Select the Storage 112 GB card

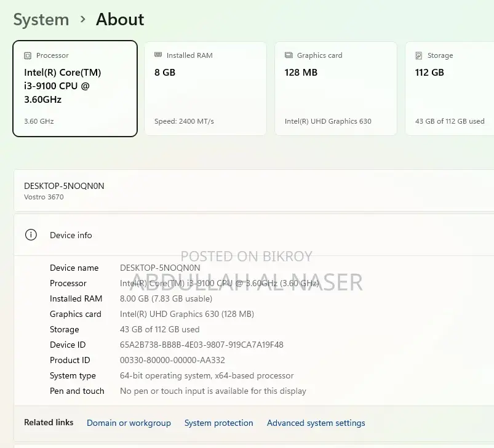(450, 89)
